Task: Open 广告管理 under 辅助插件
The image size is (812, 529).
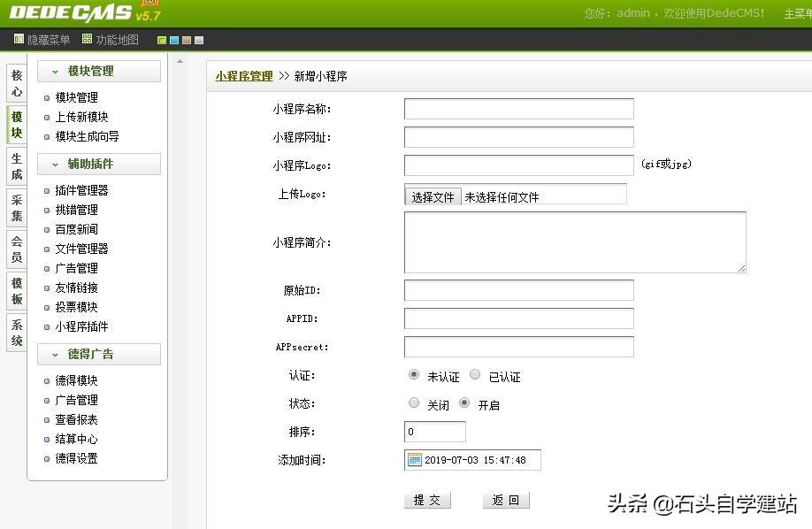Action: pyautogui.click(x=76, y=268)
